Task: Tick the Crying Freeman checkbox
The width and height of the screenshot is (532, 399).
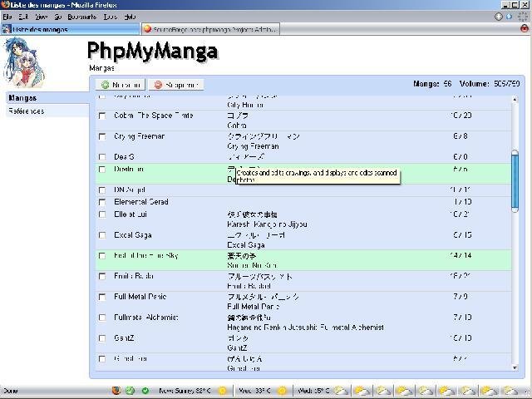Action: (102, 136)
